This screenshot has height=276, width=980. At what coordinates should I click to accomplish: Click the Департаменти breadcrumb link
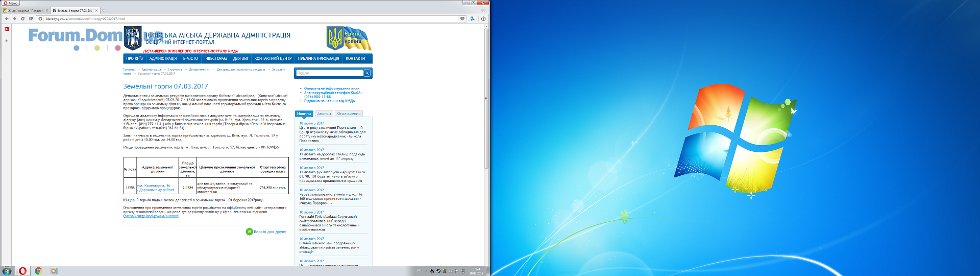coord(199,70)
